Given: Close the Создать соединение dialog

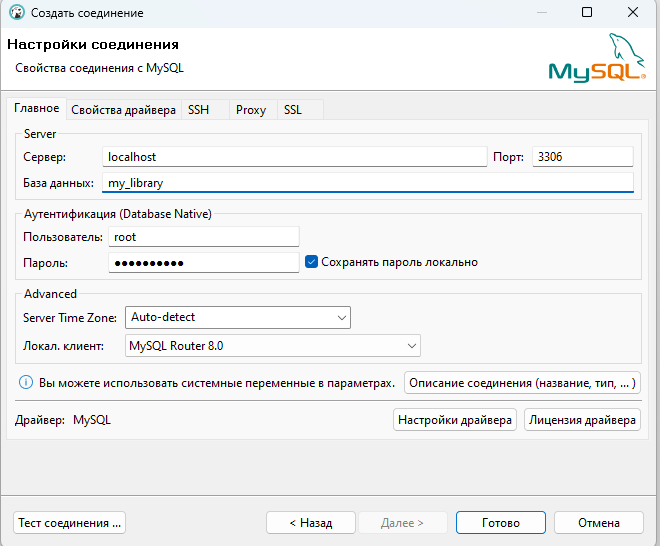Looking at the screenshot, I should click(633, 12).
